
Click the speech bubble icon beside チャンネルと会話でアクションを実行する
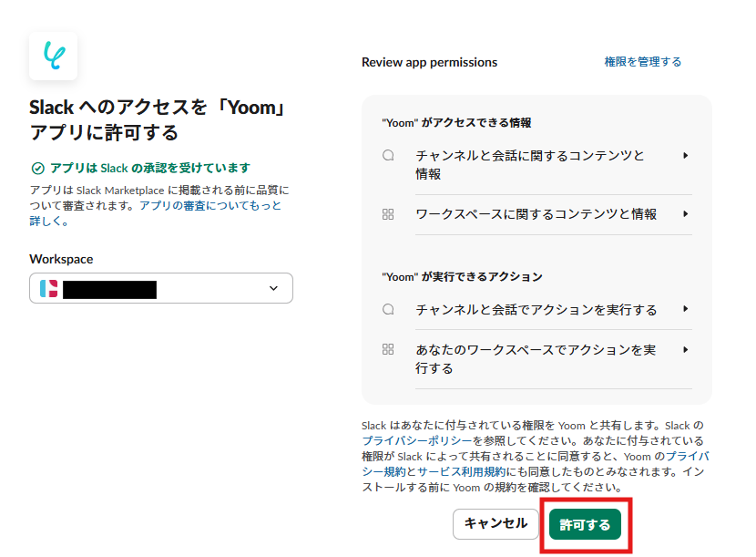(388, 310)
